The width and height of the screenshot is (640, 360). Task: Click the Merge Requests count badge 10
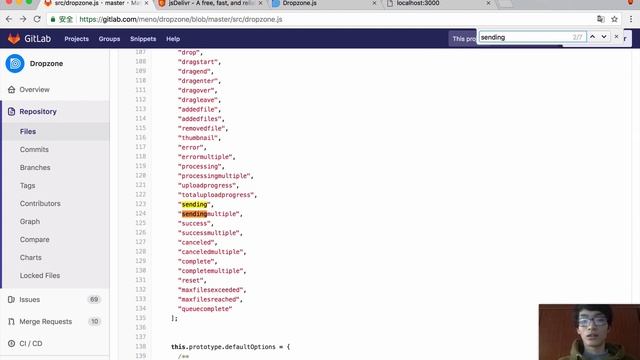tap(94, 322)
